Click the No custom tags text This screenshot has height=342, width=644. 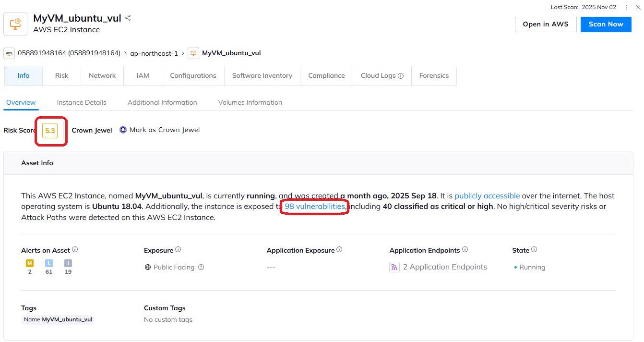point(168,319)
